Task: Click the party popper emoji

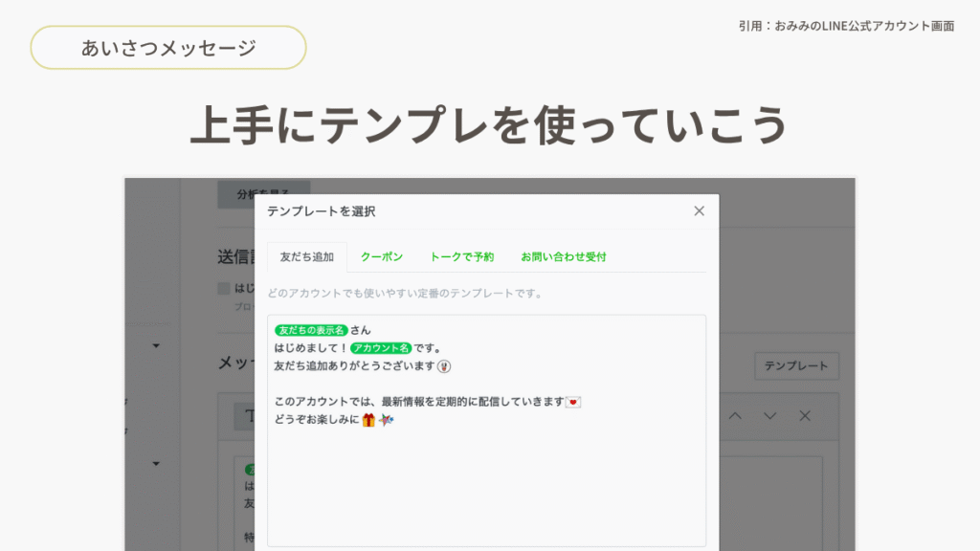Action: coord(386,420)
